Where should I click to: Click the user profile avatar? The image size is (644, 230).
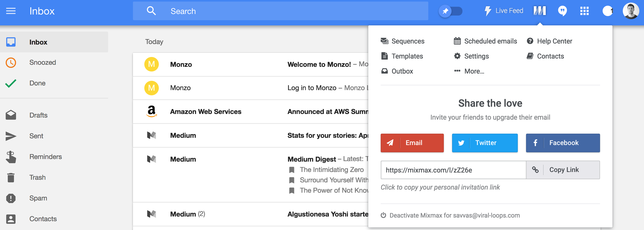[631, 11]
